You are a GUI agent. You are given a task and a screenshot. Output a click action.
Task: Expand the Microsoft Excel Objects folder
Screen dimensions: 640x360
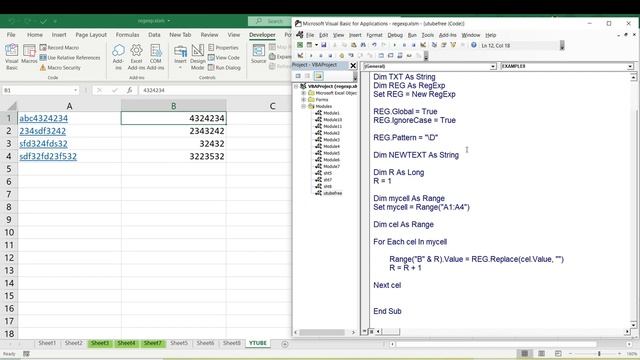click(x=304, y=93)
